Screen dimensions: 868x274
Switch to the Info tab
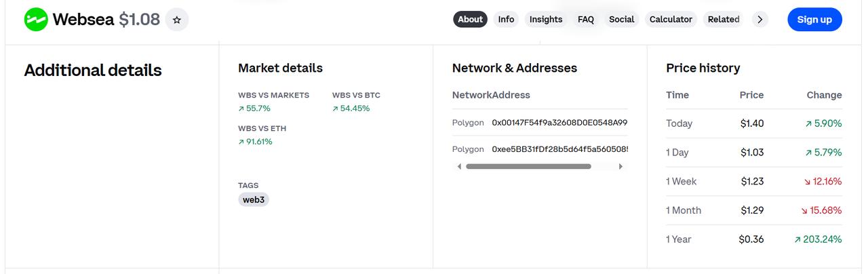tap(506, 19)
